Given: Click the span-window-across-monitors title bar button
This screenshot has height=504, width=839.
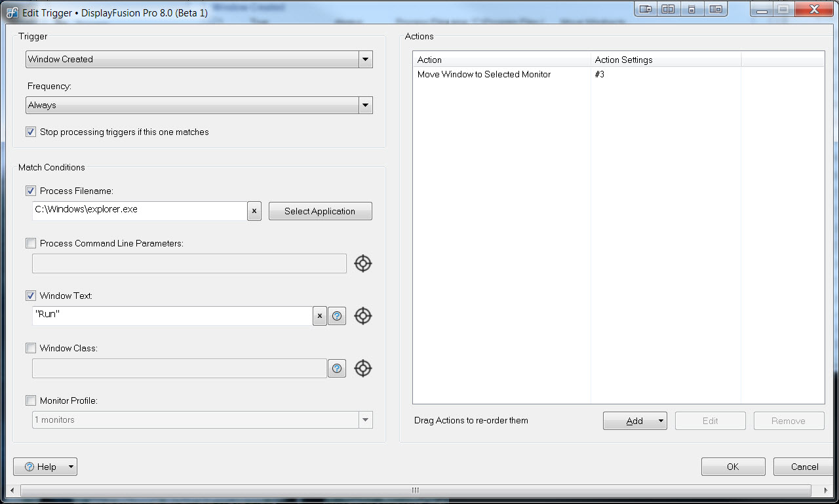Looking at the screenshot, I should (x=668, y=9).
